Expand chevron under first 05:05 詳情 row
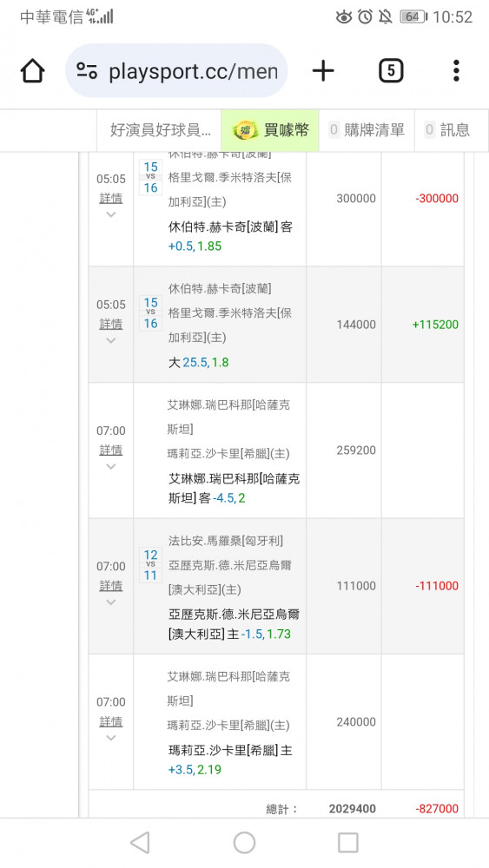This screenshot has height=868, width=489. 111,214
